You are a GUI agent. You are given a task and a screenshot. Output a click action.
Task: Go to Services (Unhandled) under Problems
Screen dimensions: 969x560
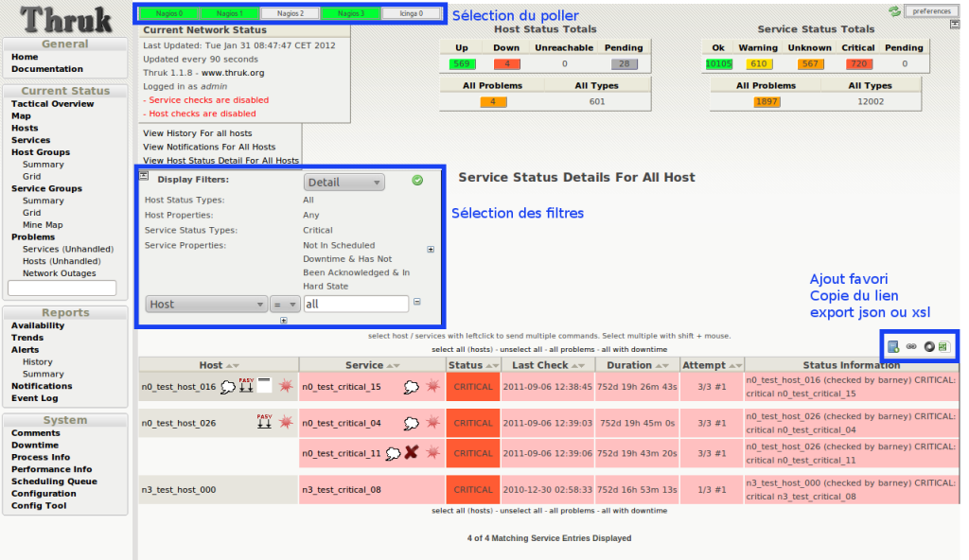pos(59,249)
